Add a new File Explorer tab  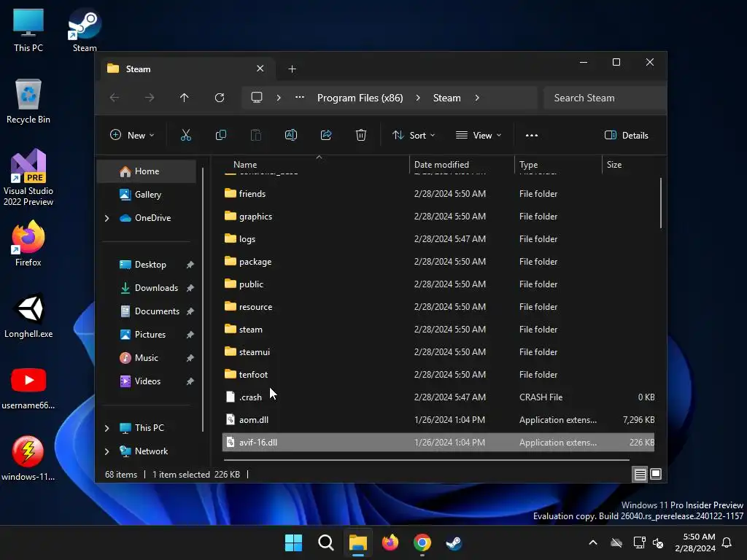pos(292,69)
